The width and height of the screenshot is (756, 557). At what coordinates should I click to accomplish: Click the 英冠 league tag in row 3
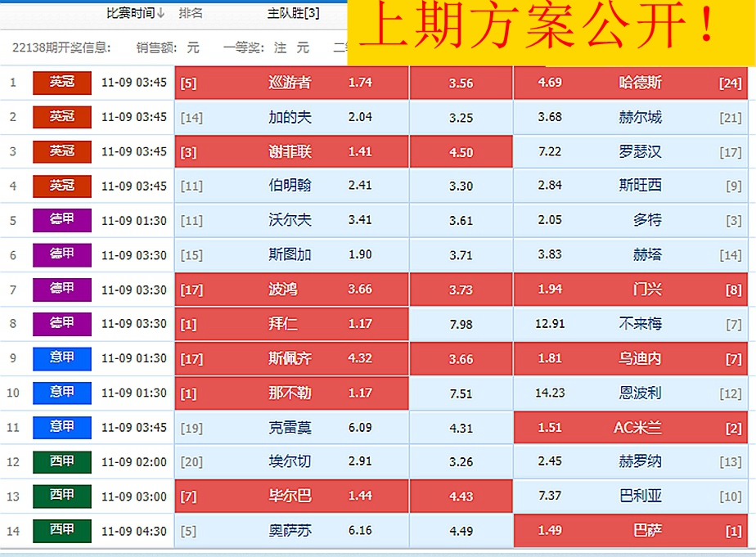(x=61, y=151)
